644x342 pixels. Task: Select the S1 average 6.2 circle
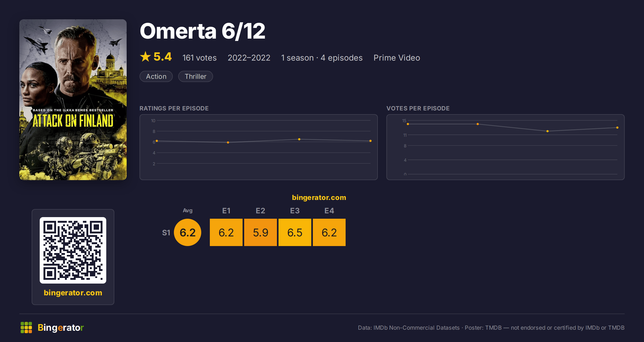tap(188, 232)
